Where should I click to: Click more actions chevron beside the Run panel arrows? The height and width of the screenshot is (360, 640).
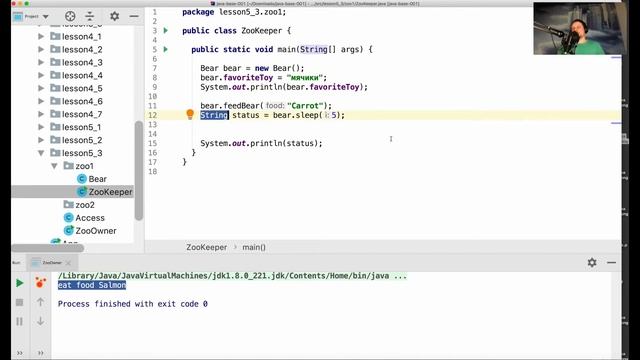click(40, 353)
